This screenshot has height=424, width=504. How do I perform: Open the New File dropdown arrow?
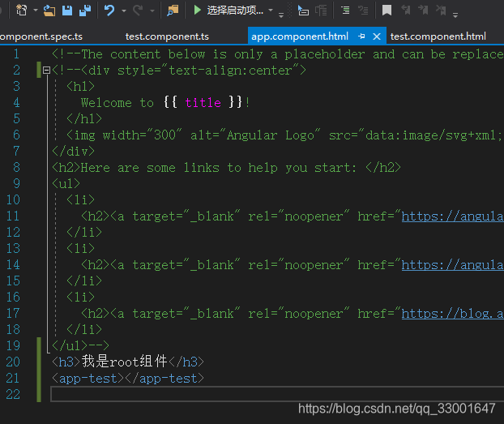(x=36, y=11)
